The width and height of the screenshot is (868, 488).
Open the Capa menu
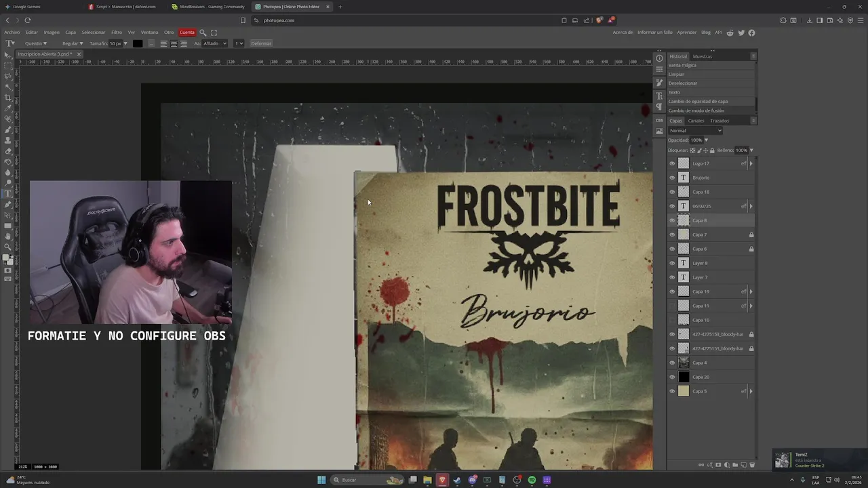tap(71, 33)
